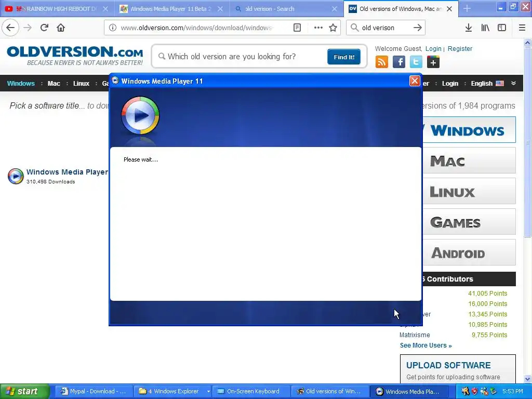Click the Login link near Welcome Guest

tap(433, 48)
